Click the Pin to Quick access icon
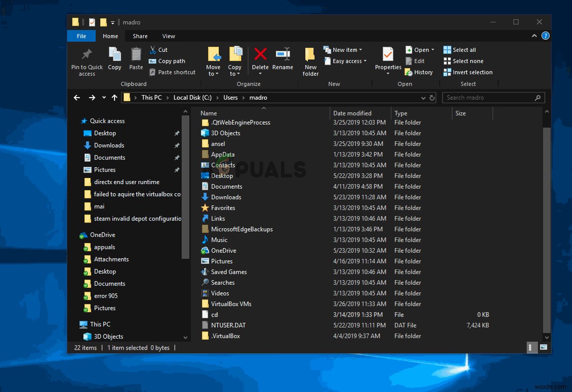This screenshot has width=572, height=392. click(87, 60)
